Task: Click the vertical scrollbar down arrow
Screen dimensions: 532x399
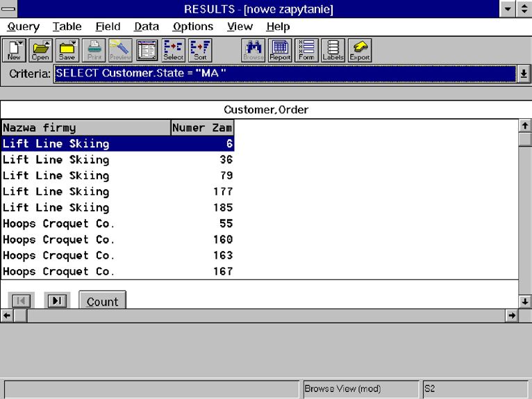Action: point(525,302)
